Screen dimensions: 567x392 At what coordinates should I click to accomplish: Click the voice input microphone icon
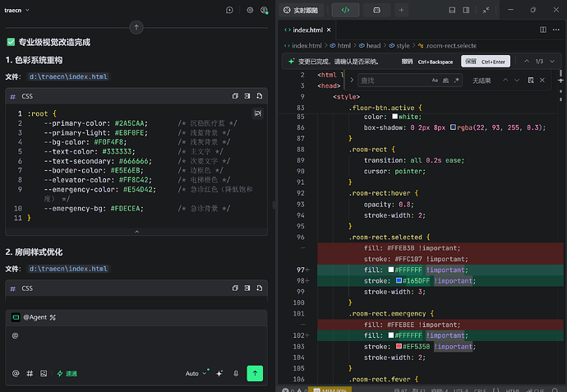236,374
